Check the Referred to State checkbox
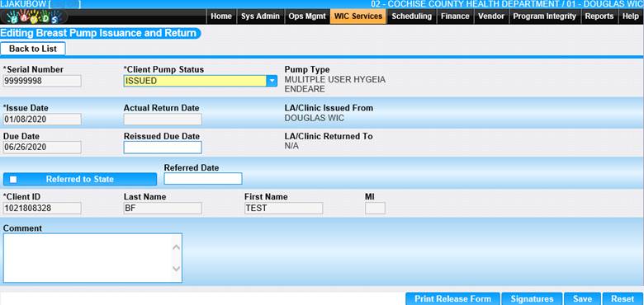 13,179
